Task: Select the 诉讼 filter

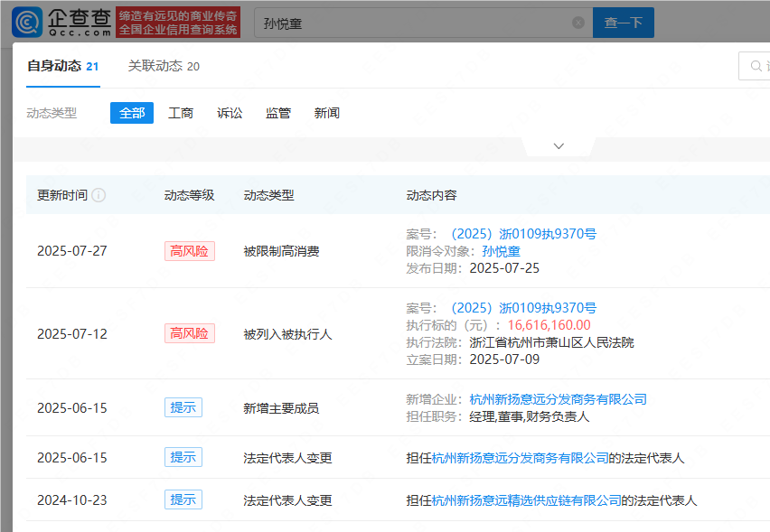Action: 230,114
